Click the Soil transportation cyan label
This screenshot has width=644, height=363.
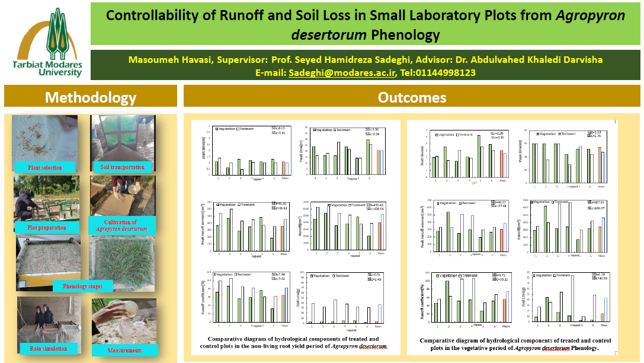tap(123, 167)
